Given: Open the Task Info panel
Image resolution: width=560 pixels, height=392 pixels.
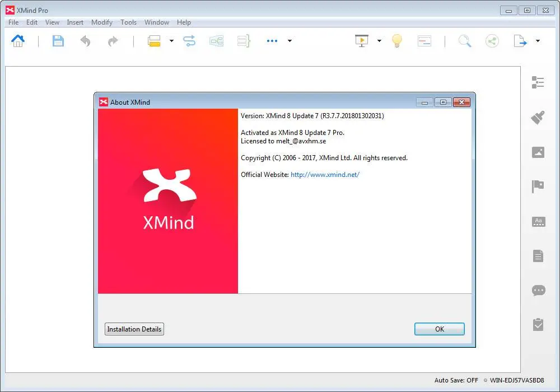Looking at the screenshot, I should click(538, 324).
